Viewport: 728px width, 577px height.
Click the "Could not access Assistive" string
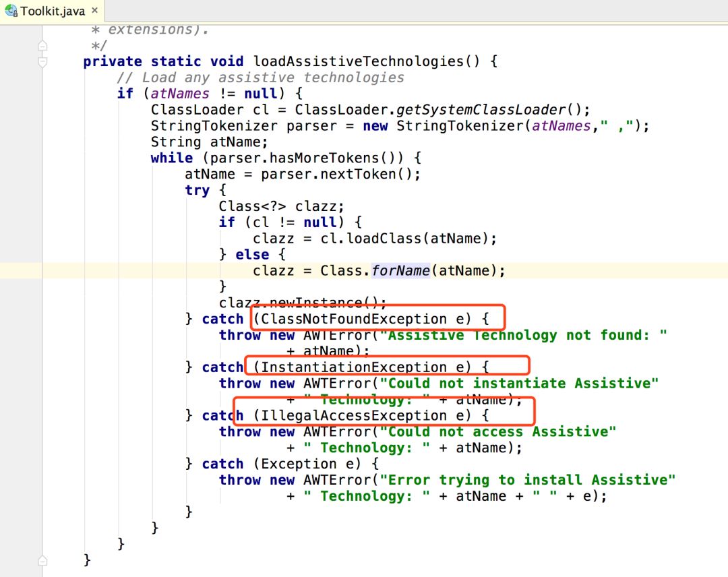tap(497, 431)
